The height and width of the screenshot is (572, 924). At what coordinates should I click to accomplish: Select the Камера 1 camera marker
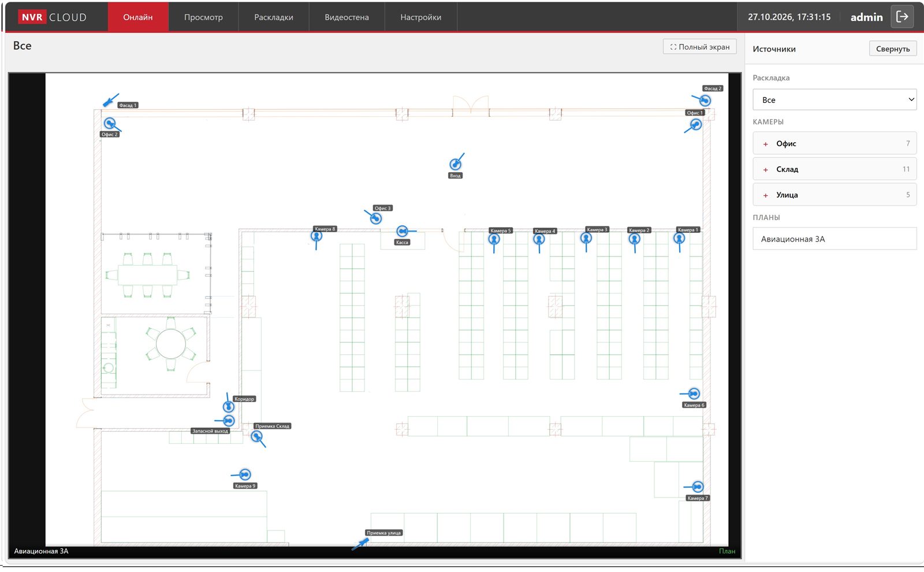point(679,238)
